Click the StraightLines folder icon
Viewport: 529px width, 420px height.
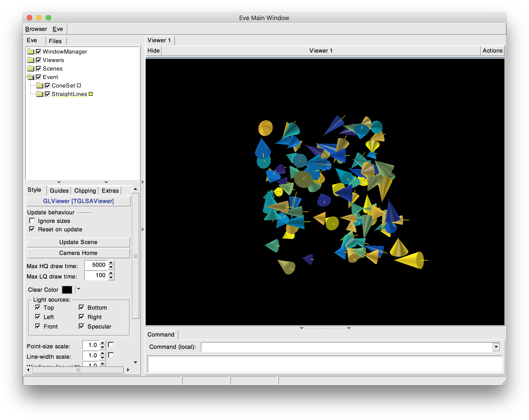click(x=39, y=94)
